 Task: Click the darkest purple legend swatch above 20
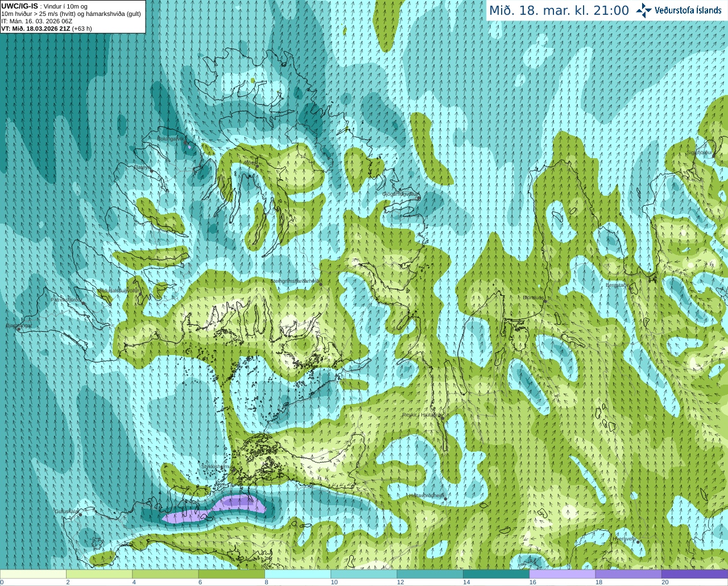(694, 574)
